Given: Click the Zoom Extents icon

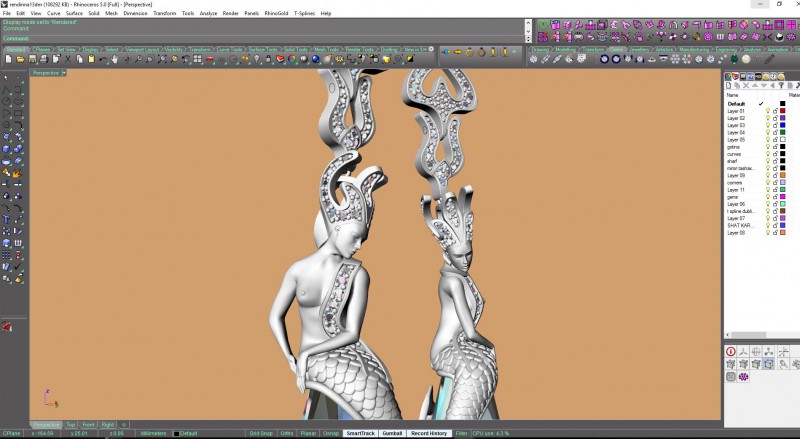Looking at the screenshot, I should pos(162,59).
